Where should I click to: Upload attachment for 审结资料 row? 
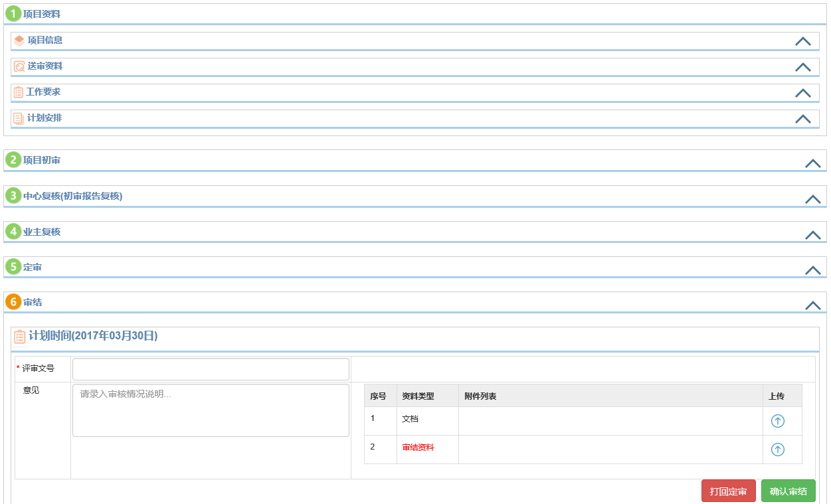pos(778,450)
